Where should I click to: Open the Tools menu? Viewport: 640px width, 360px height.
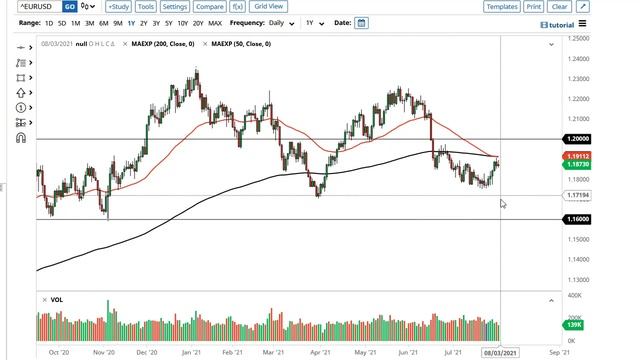pyautogui.click(x=146, y=7)
